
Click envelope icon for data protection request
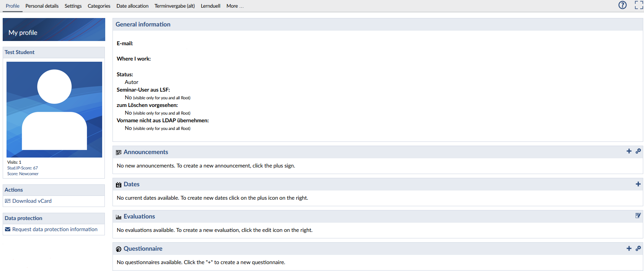tap(8, 230)
